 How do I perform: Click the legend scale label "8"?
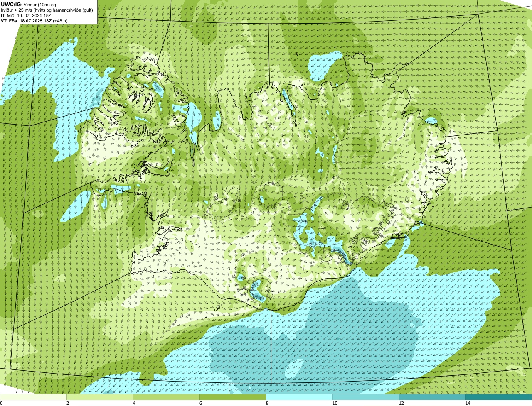coord(267,403)
